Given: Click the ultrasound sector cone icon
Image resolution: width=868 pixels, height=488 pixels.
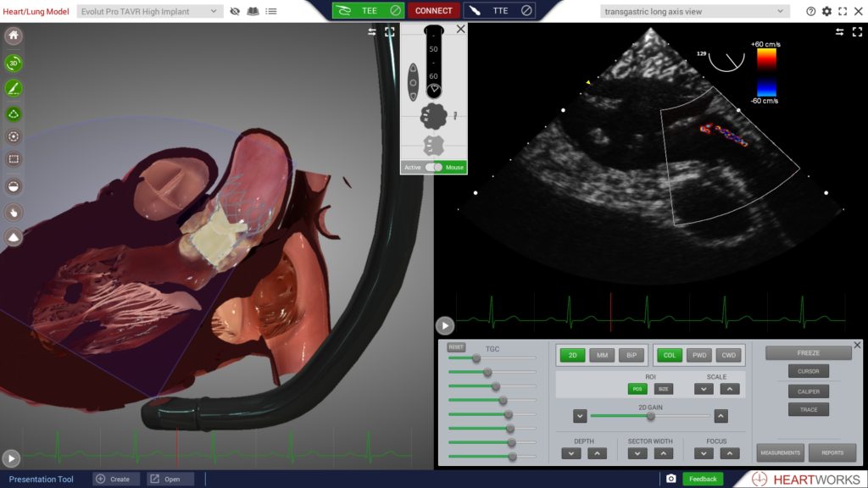Looking at the screenshot, I should click(14, 237).
